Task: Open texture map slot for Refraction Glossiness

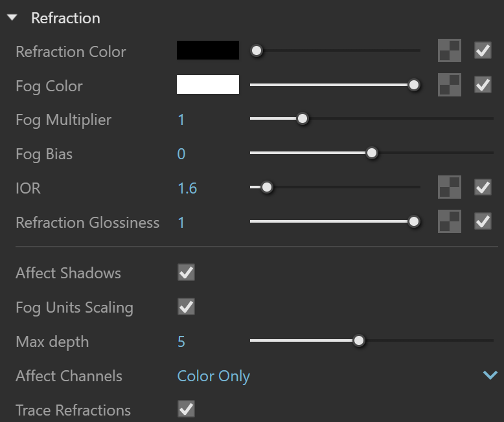Action: (x=450, y=221)
